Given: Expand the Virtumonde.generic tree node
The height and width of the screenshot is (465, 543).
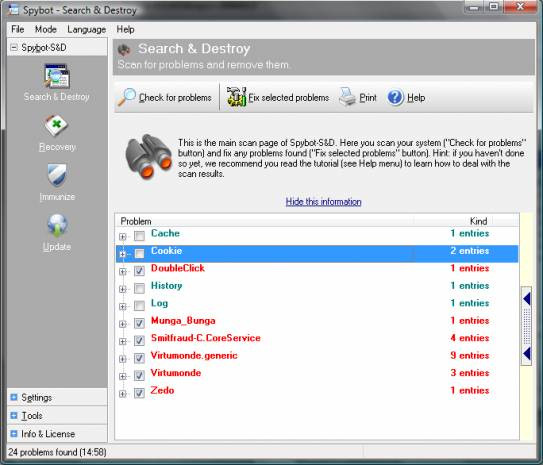Looking at the screenshot, I should [123, 359].
